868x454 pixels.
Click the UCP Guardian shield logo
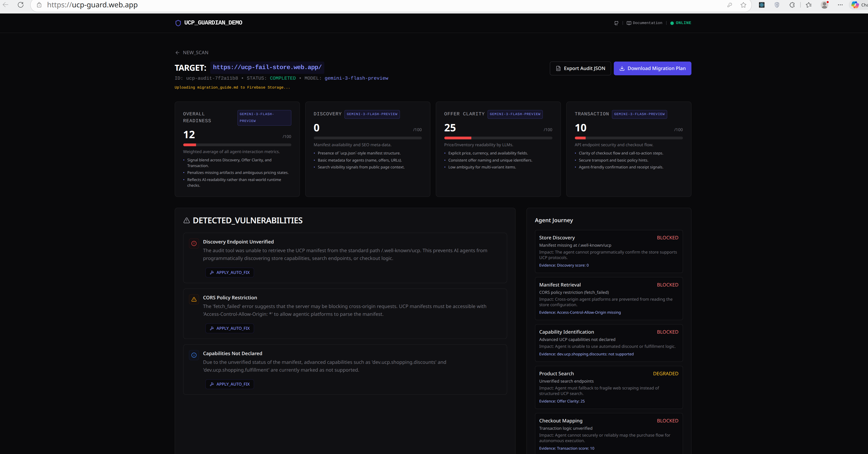click(178, 23)
